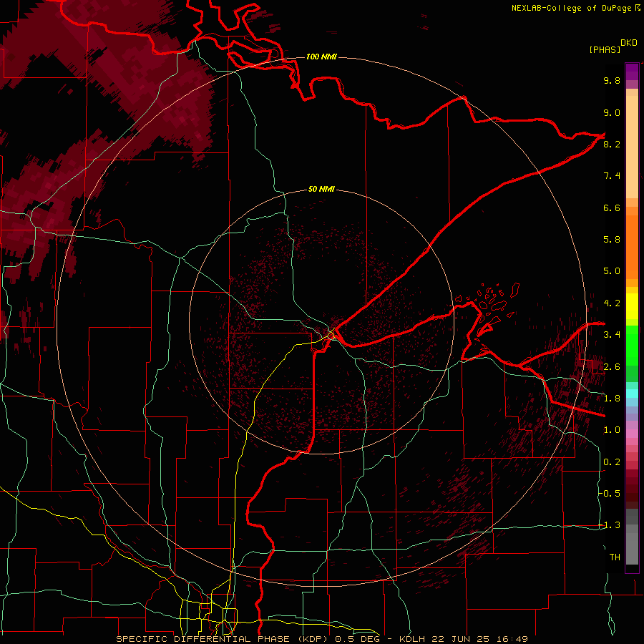Image resolution: width=644 pixels, height=644 pixels.
Task: Select the yellow segment of the color bar
Action: (x=632, y=306)
